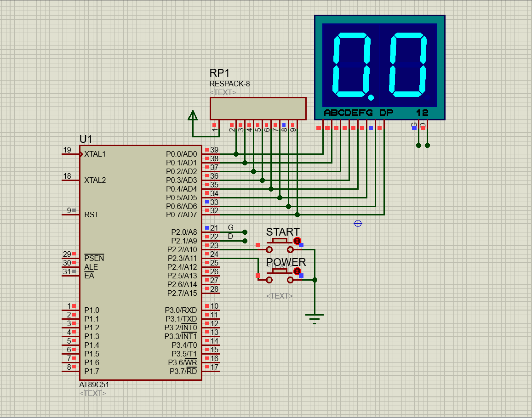
Task: Select the AT89C51 microcontroller body
Action: [140, 262]
